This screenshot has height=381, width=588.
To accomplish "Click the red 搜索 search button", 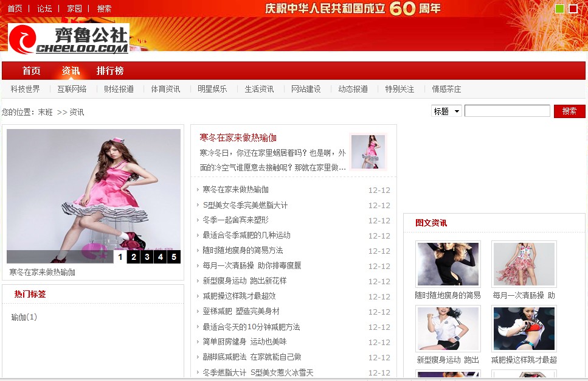I will coord(569,111).
